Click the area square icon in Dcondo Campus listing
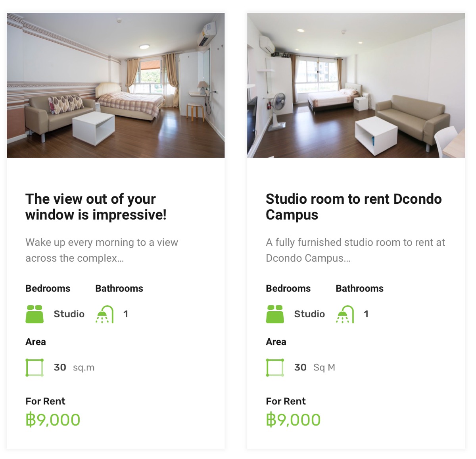 point(275,367)
